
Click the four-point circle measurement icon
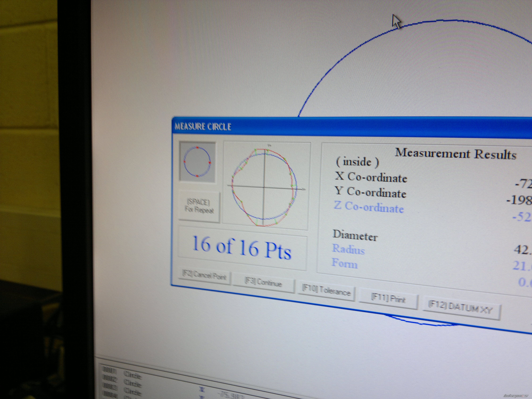point(197,162)
